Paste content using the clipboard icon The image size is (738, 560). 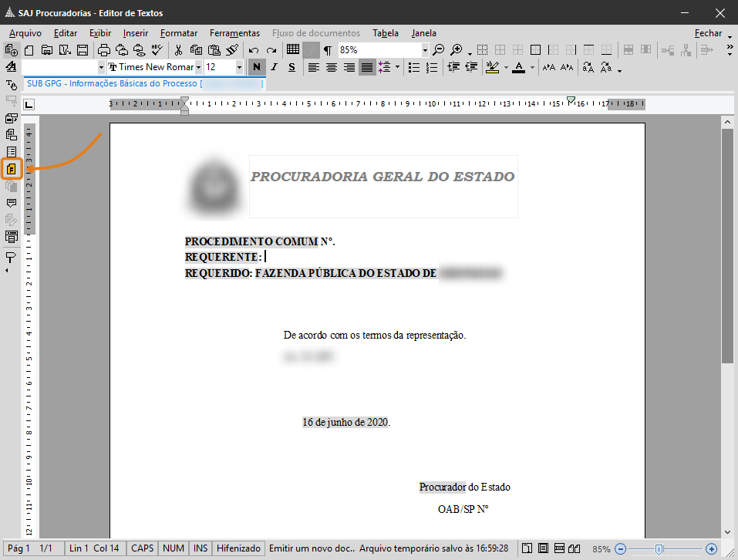point(214,49)
